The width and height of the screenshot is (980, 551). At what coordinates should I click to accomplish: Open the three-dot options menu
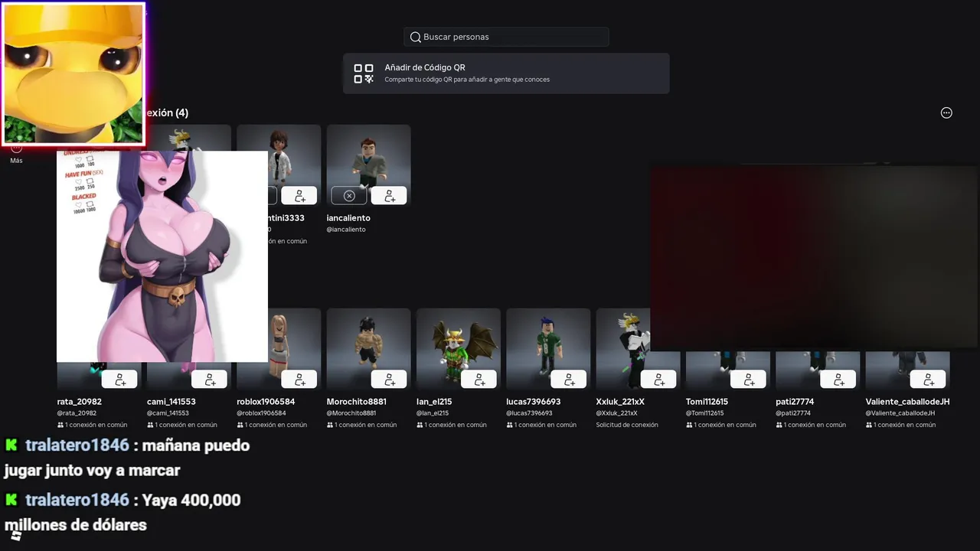946,112
